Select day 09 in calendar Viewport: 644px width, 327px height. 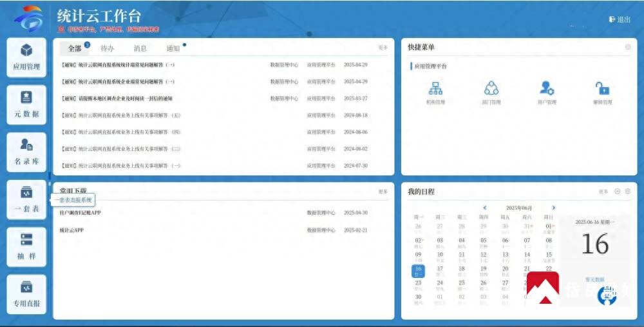click(x=418, y=257)
